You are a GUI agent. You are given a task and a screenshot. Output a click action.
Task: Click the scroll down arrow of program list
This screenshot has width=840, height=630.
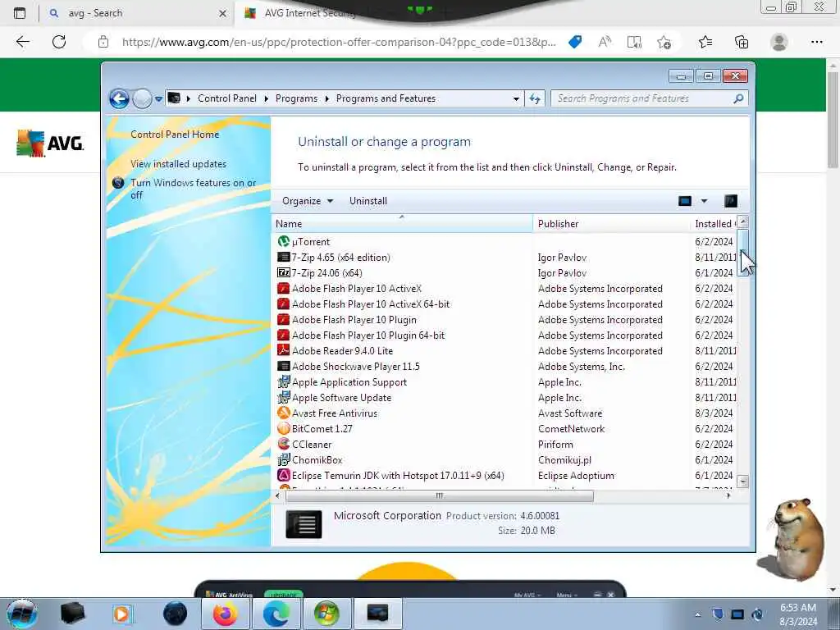(x=742, y=481)
